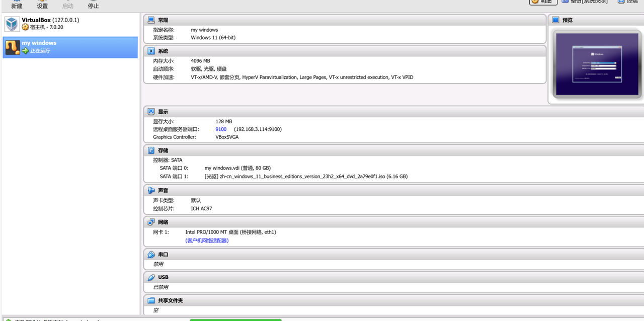
Task: Click the Display (显示) section icon
Action: tap(151, 112)
